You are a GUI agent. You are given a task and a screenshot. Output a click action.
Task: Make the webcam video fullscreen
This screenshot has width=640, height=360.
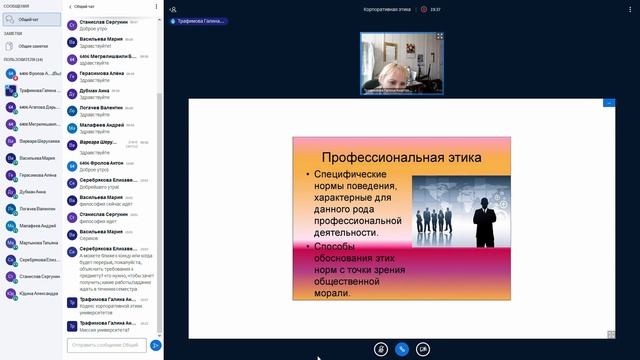[439, 36]
